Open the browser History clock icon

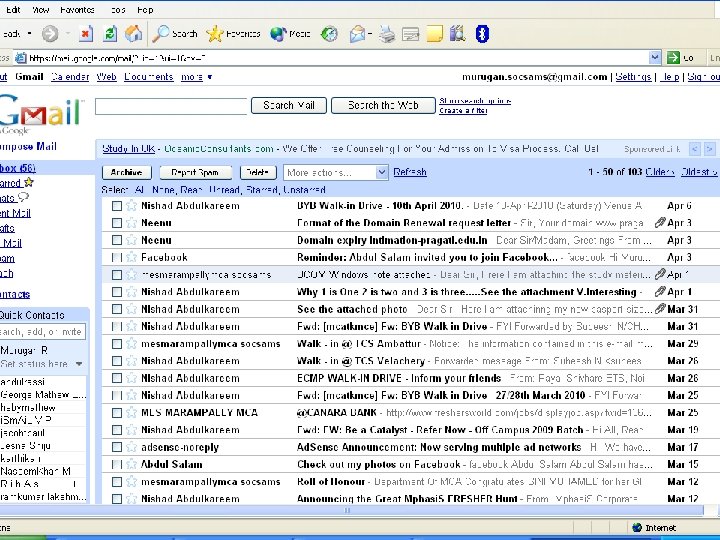click(x=329, y=34)
